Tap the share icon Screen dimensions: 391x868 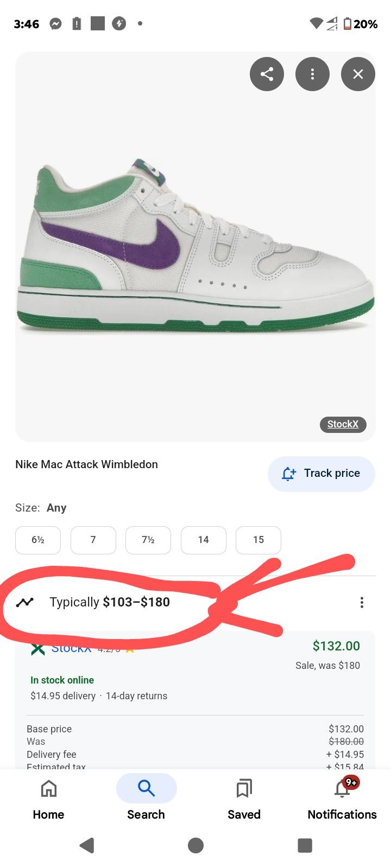pos(267,74)
